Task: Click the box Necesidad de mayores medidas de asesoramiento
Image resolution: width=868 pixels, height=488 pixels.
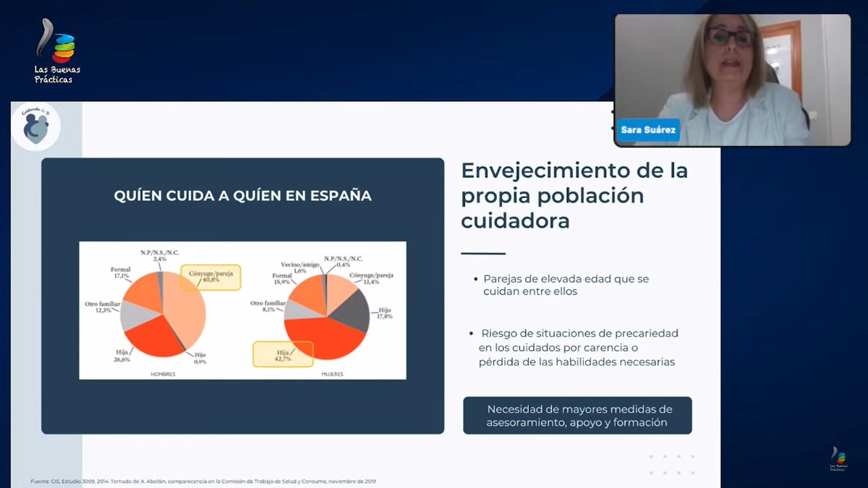Action: click(577, 415)
